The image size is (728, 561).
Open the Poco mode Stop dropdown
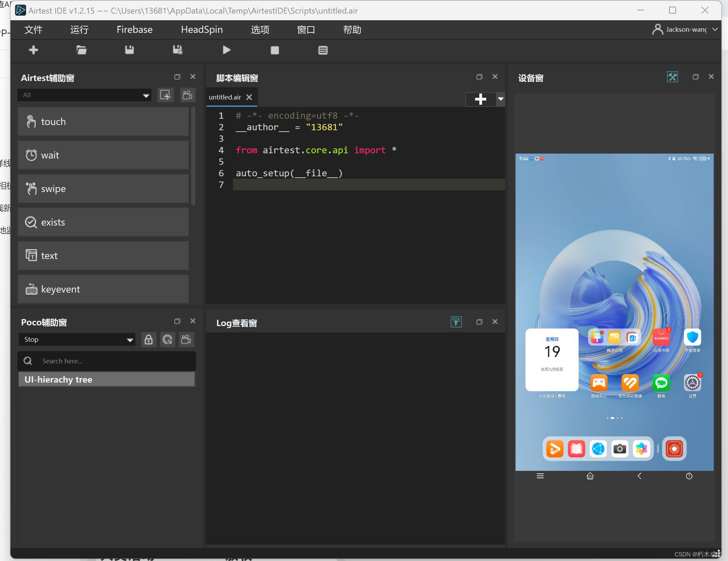pyautogui.click(x=77, y=339)
